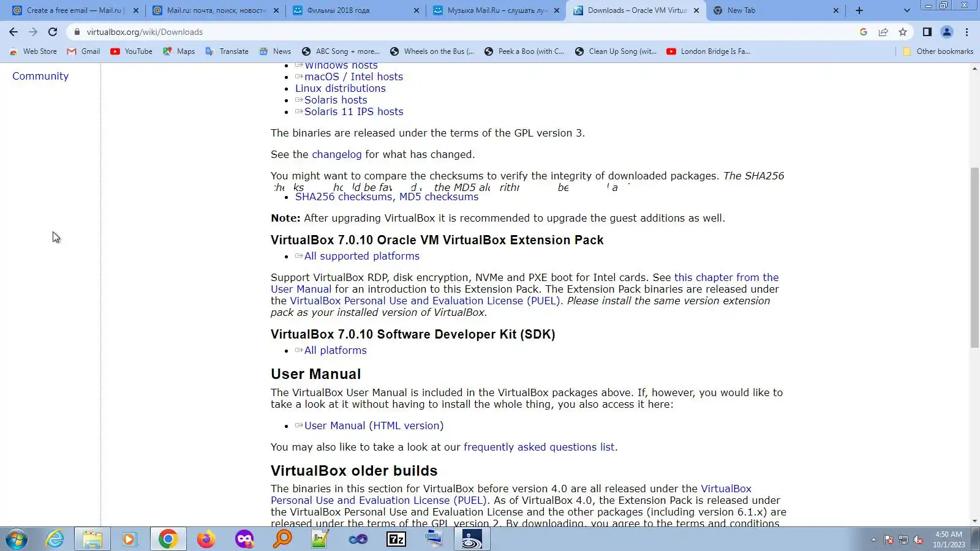The width and height of the screenshot is (980, 551).
Task: Click the muted volume icon in the tray
Action: [918, 540]
